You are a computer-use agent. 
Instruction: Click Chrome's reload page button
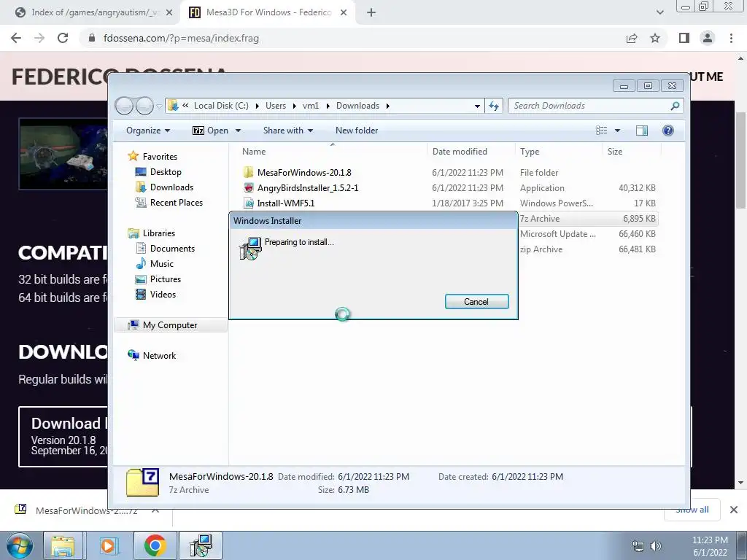63,38
